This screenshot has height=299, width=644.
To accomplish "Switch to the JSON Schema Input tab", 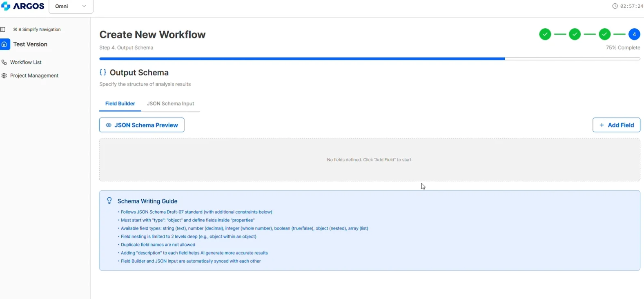I will tap(170, 104).
